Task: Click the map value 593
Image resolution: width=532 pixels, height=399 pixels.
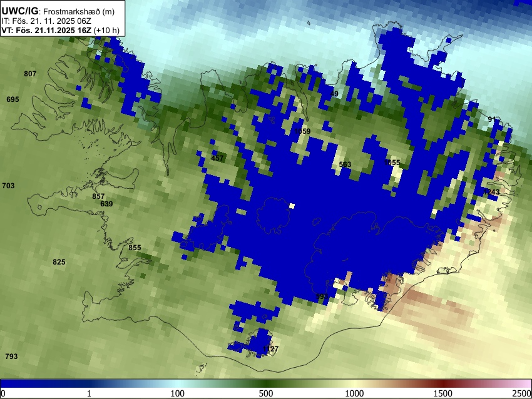Action: click(x=322, y=296)
